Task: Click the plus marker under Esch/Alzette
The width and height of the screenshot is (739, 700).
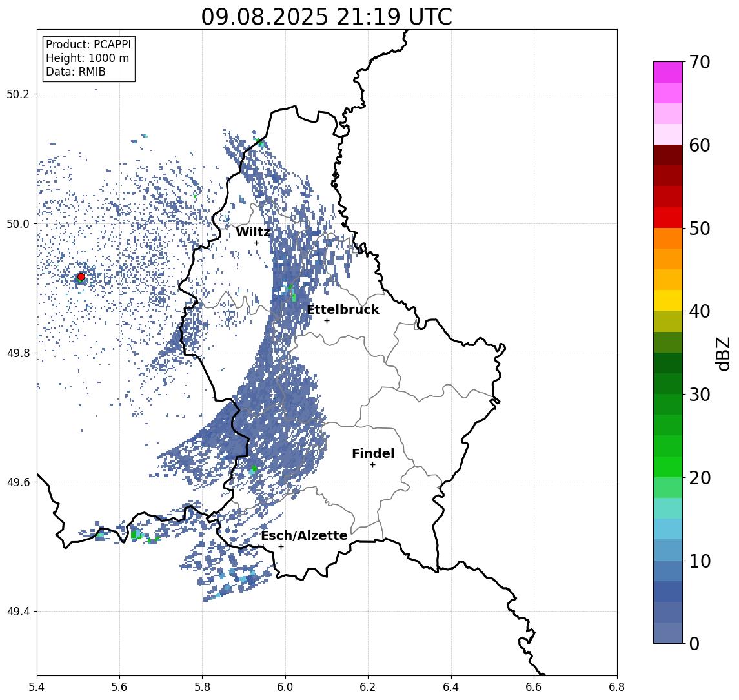Action: [x=281, y=547]
